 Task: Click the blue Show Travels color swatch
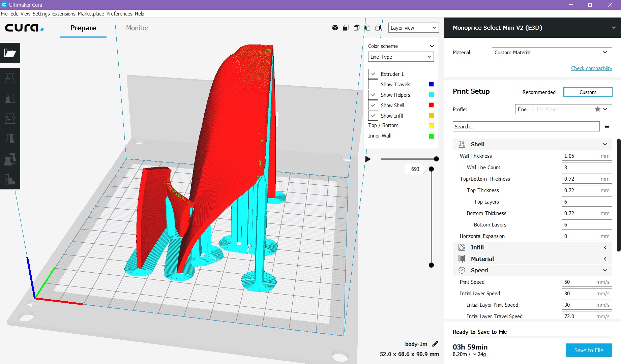431,84
